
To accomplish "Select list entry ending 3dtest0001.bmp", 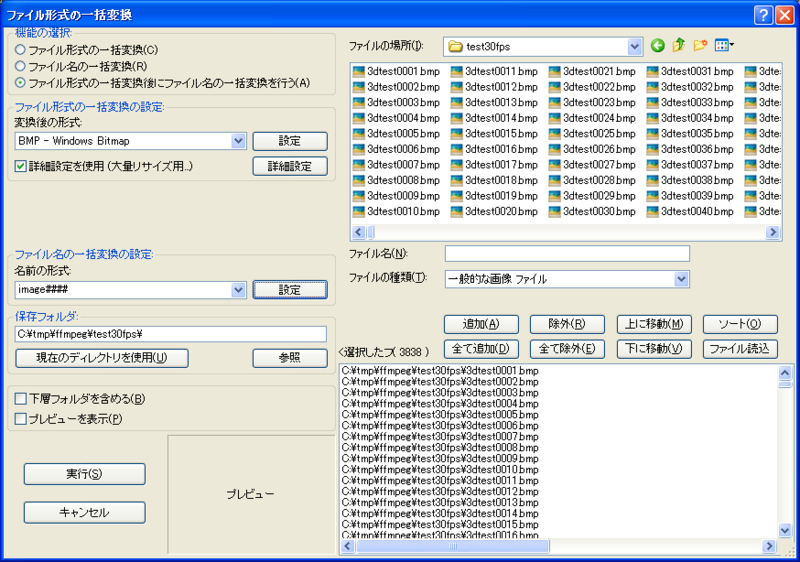I will pos(440,371).
